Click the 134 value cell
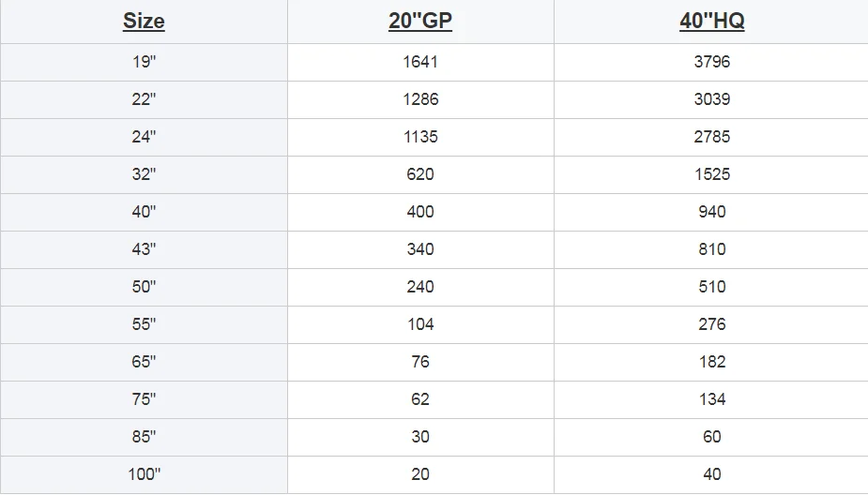 [x=712, y=399]
